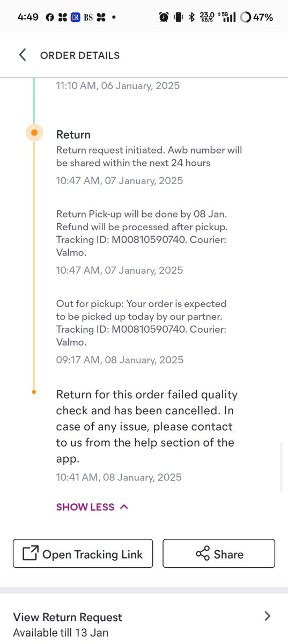The height and width of the screenshot is (644, 288).
Task: Tap the alarm clock icon in status bar
Action: click(x=164, y=17)
